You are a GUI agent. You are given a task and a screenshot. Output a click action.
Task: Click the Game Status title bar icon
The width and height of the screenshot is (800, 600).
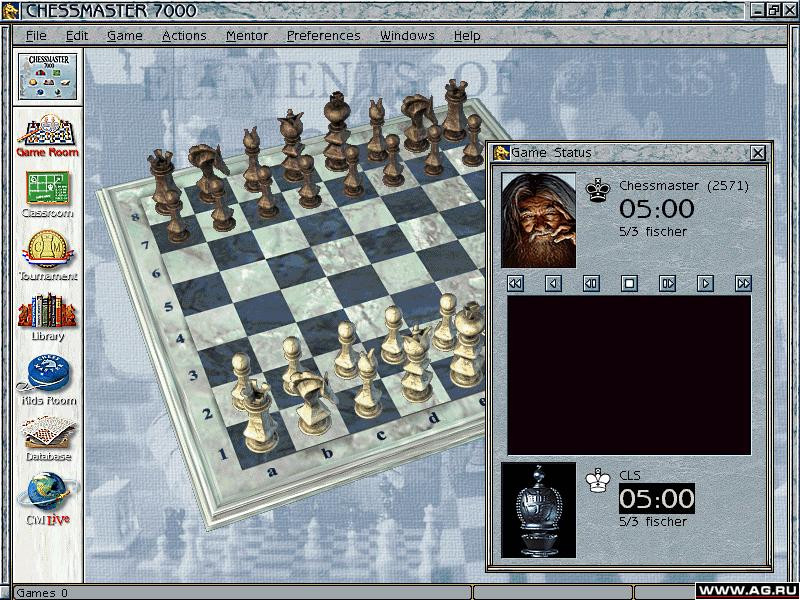coord(502,153)
